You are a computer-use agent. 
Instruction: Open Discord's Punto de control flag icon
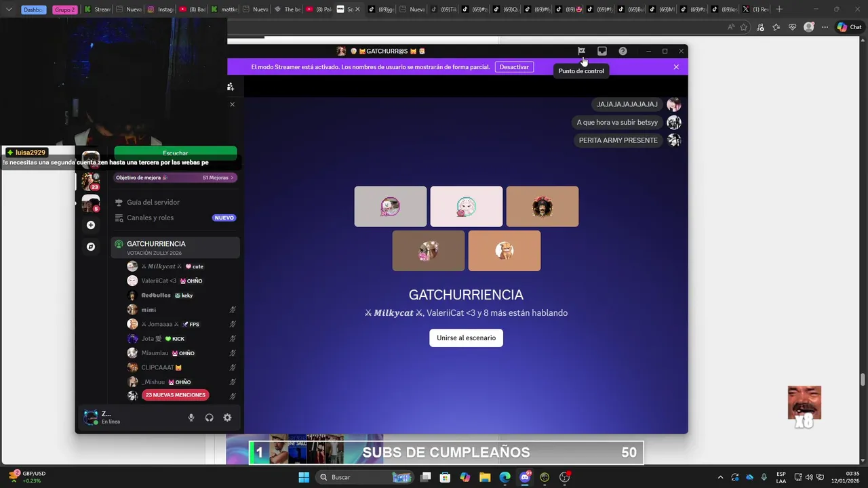581,51
